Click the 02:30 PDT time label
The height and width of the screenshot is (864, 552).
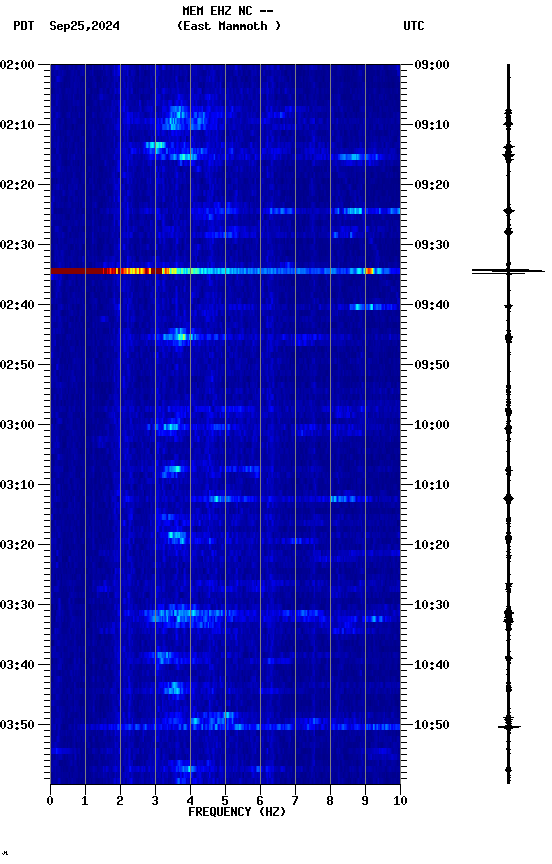point(17,245)
